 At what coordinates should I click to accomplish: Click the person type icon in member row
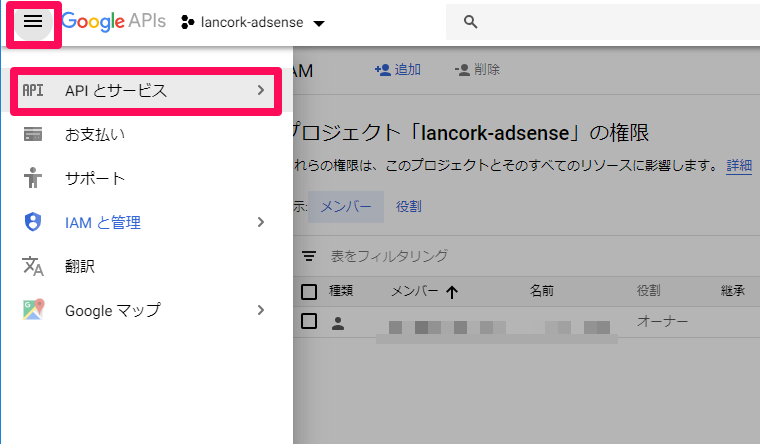[x=338, y=323]
